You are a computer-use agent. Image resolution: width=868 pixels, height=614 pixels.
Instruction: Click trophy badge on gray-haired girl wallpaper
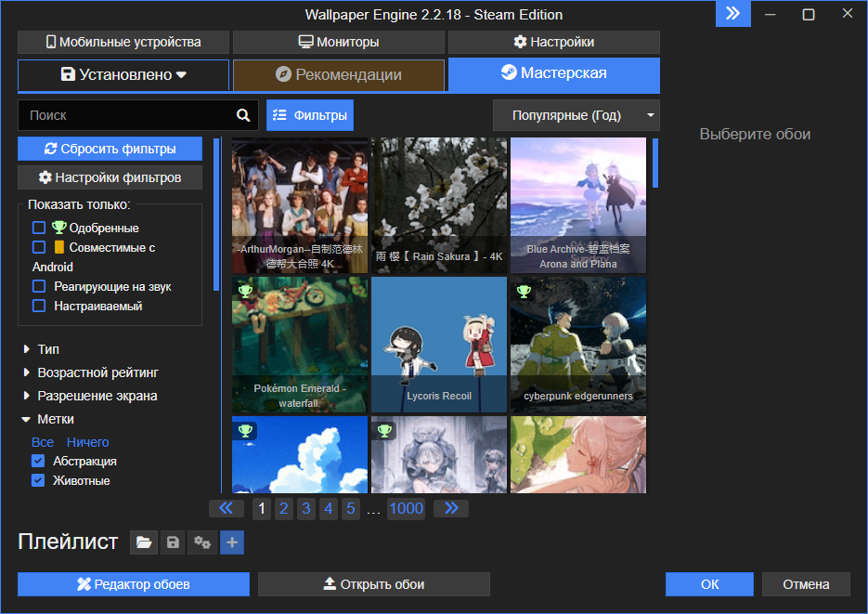pos(384,430)
